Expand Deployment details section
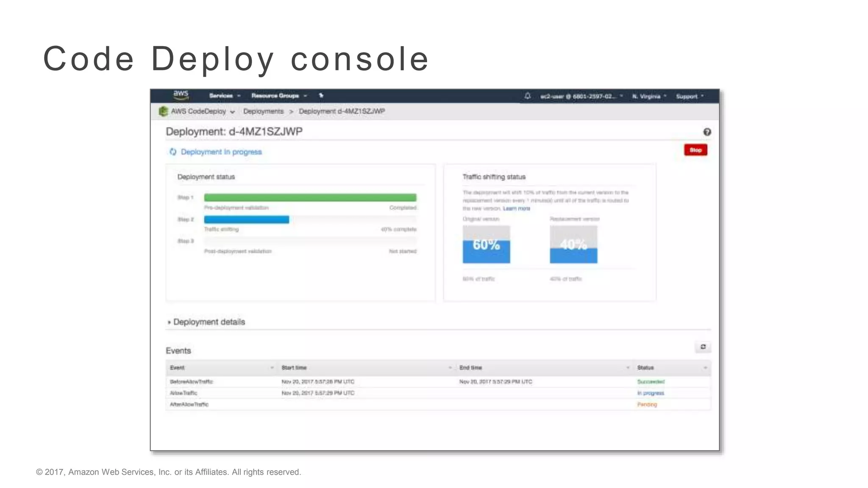Image resolution: width=868 pixels, height=488 pixels. pos(206,322)
